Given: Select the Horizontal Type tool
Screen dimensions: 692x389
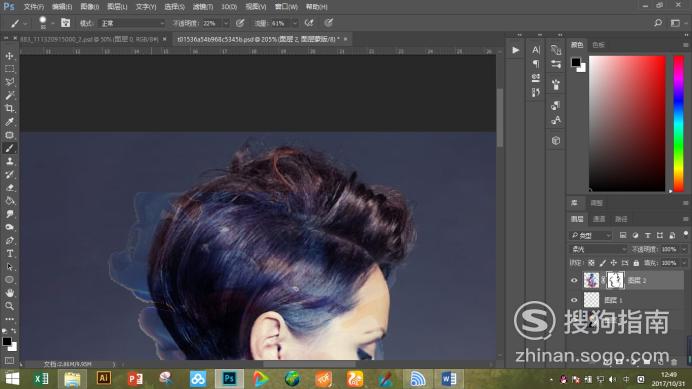Looking at the screenshot, I should [9, 254].
